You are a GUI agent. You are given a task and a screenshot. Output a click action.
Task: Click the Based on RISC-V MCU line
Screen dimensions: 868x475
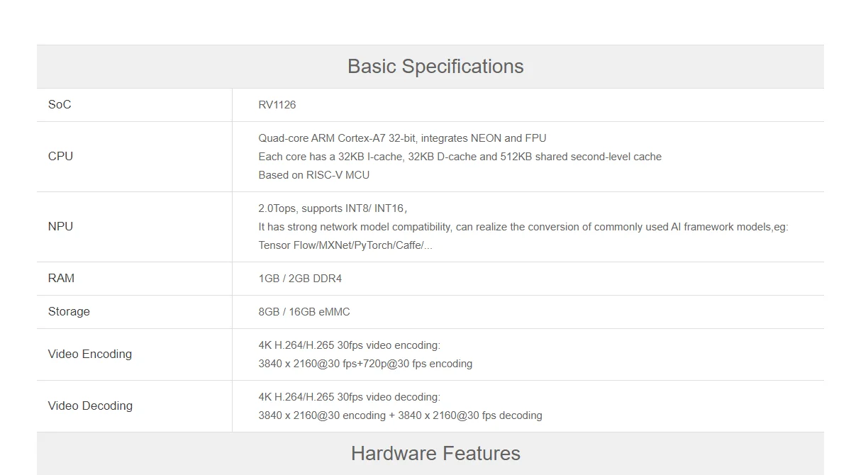click(x=313, y=175)
